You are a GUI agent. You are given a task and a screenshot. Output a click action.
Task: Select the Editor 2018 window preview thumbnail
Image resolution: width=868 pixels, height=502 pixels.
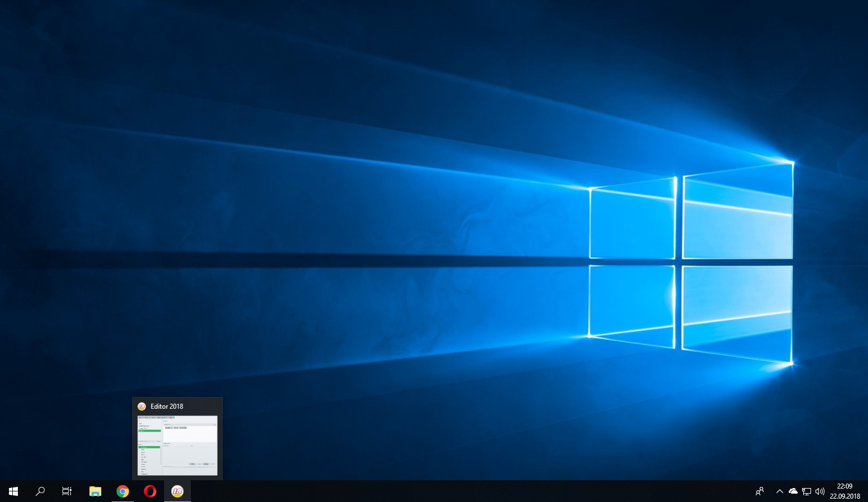[178, 446]
